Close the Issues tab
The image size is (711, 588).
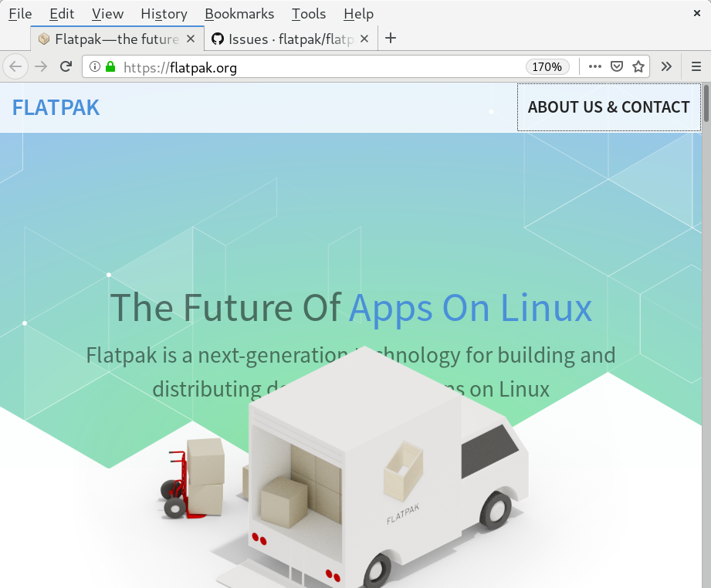click(x=364, y=38)
